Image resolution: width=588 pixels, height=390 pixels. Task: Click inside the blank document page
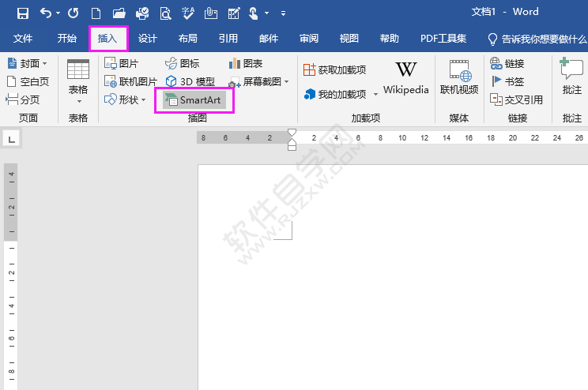(x=393, y=277)
